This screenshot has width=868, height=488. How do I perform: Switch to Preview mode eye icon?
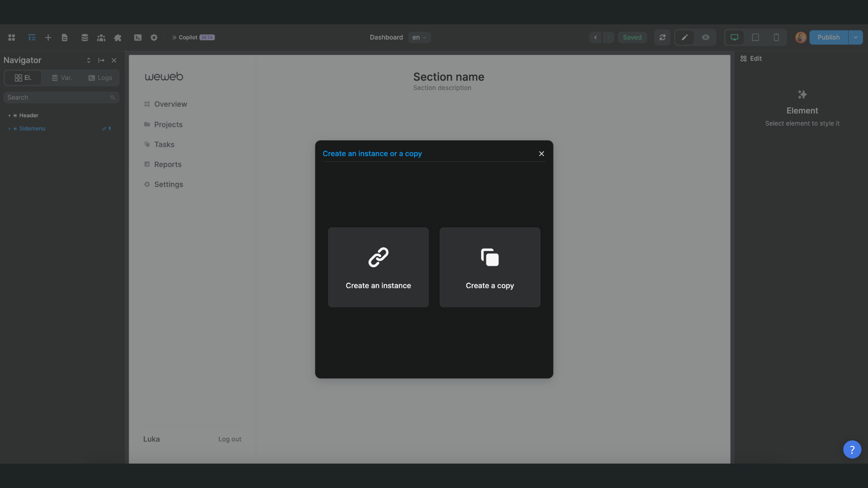[705, 38]
